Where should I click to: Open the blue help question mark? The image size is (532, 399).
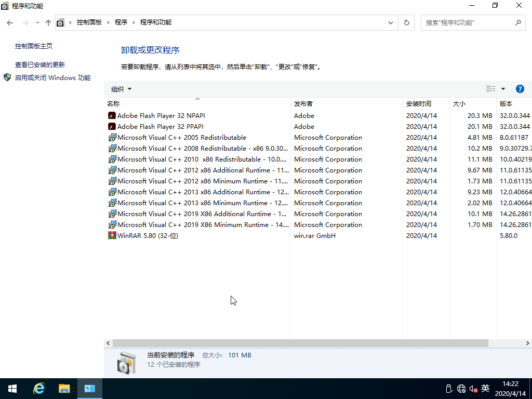point(520,89)
